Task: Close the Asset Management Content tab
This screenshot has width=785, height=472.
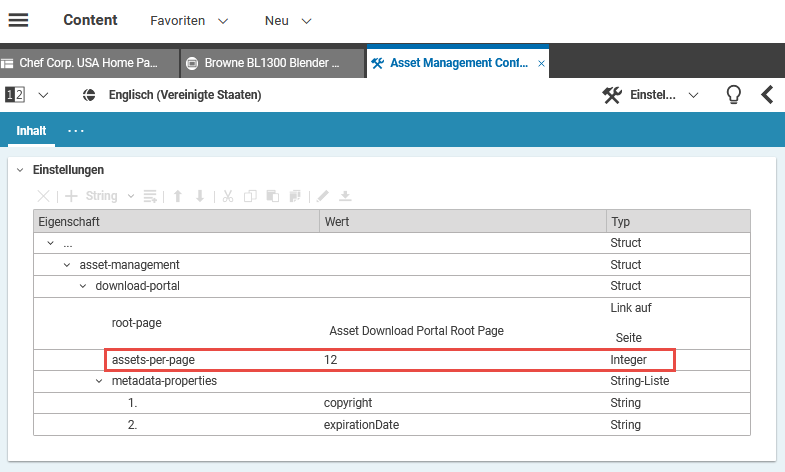Action: coord(541,63)
